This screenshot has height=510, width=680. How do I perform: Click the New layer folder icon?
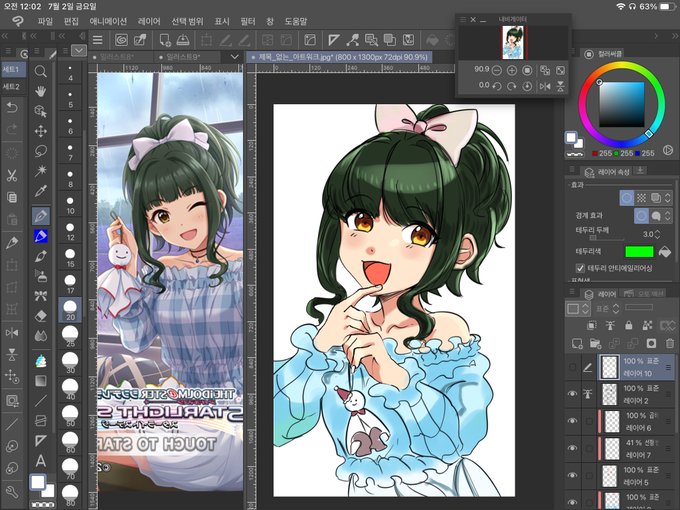pos(595,344)
